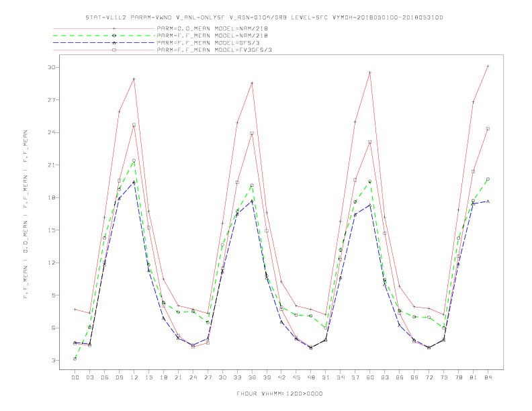Click x-axis forecast hour label 12

point(134,377)
